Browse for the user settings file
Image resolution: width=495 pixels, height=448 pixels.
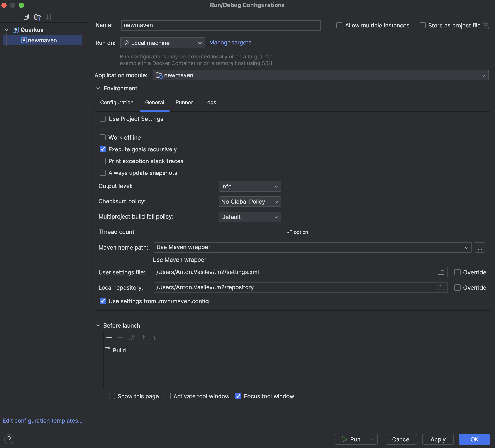(441, 272)
